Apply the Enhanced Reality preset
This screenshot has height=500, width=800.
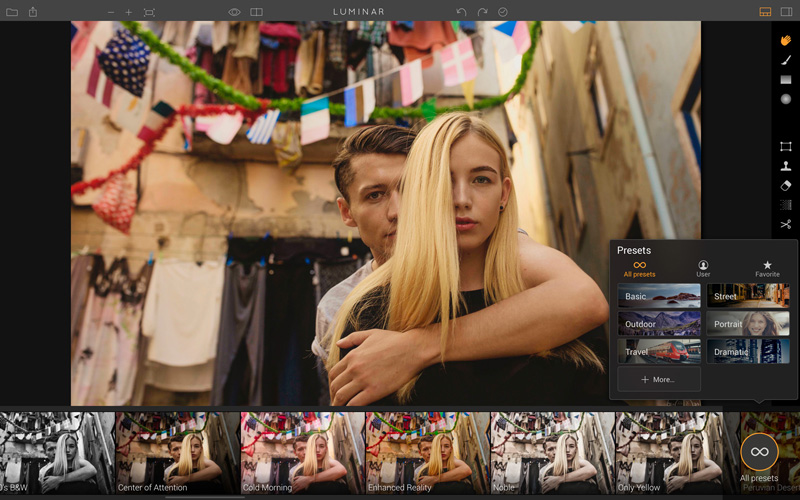pyautogui.click(x=428, y=453)
